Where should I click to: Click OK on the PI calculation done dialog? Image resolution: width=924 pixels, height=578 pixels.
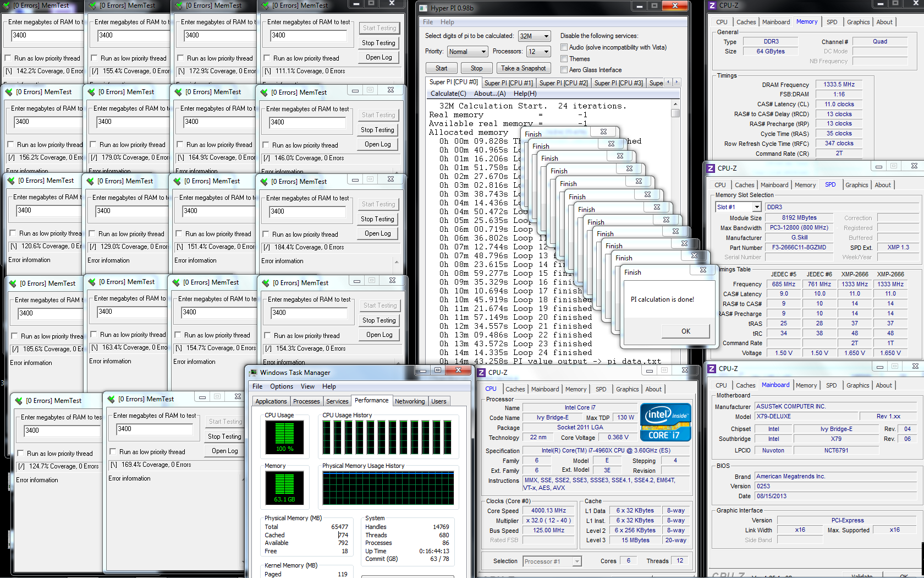(685, 331)
